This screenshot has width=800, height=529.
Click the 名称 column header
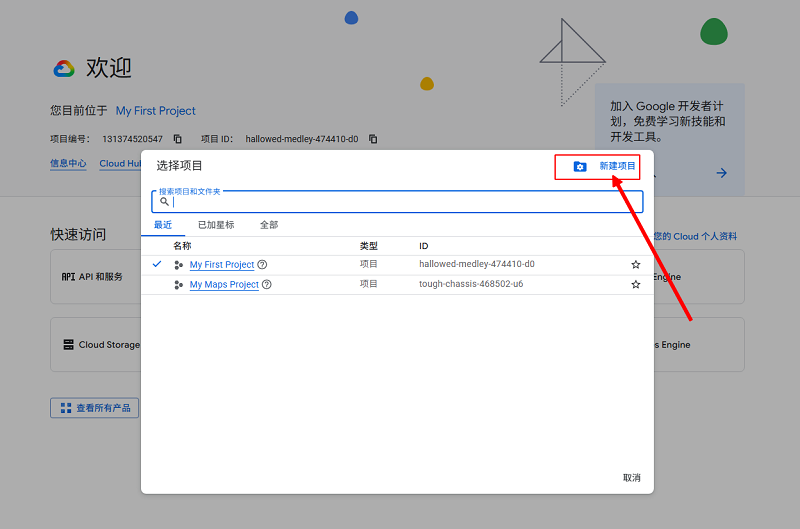182,246
